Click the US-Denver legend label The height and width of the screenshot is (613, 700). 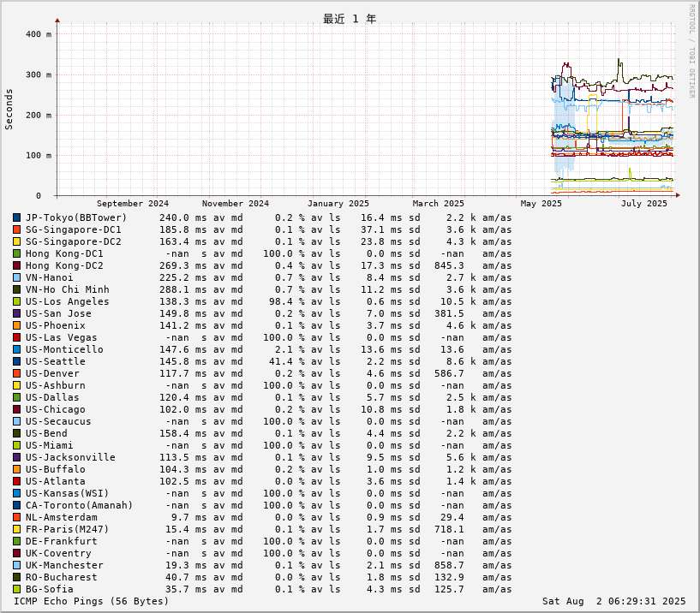52,373
